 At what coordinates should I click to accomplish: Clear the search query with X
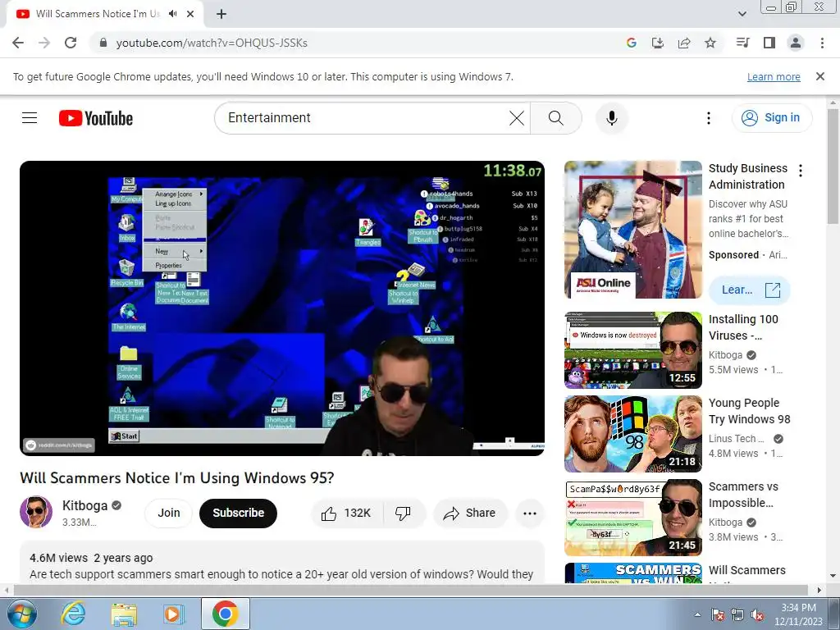click(x=517, y=118)
